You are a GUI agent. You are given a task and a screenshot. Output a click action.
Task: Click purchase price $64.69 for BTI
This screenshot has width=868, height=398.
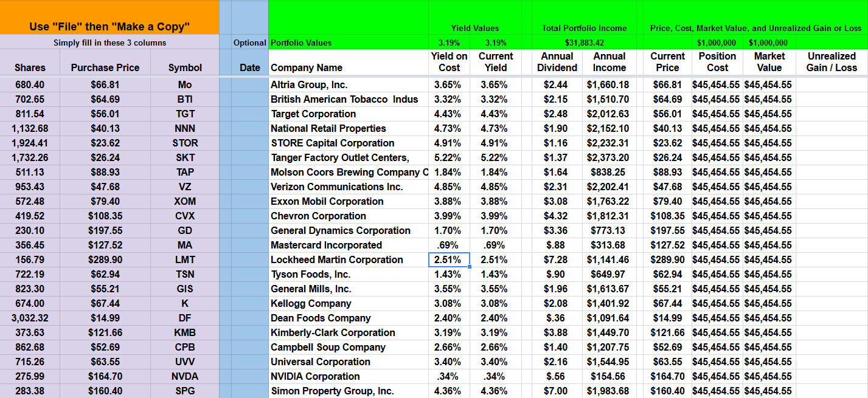105,99
